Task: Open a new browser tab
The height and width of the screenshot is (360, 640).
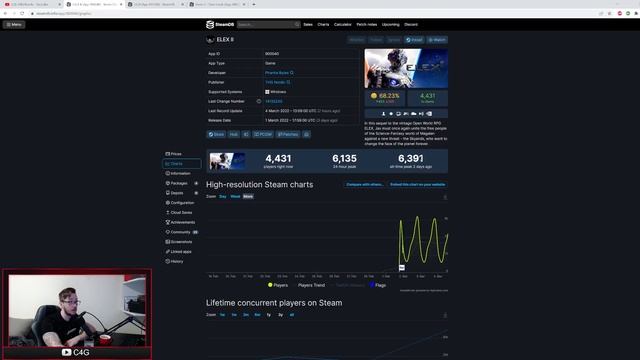Action: tap(254, 4)
